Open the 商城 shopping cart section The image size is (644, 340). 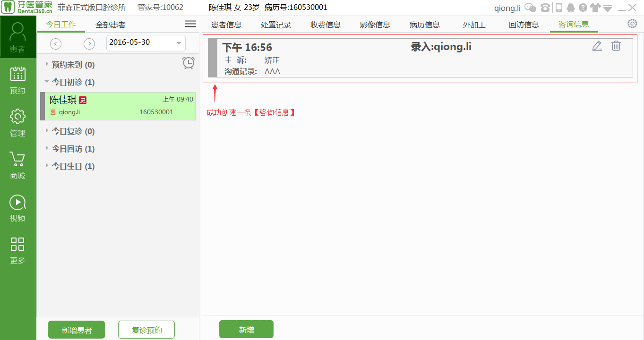click(x=17, y=165)
